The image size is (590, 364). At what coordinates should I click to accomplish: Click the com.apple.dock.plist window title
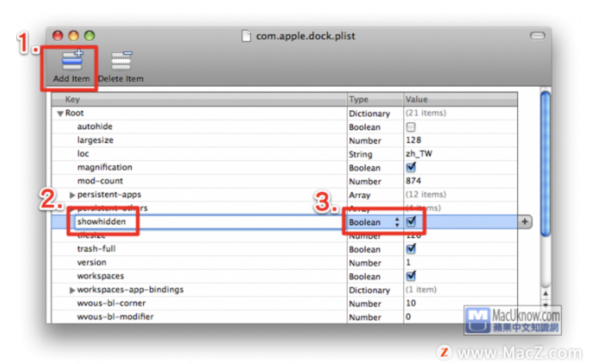(x=306, y=36)
